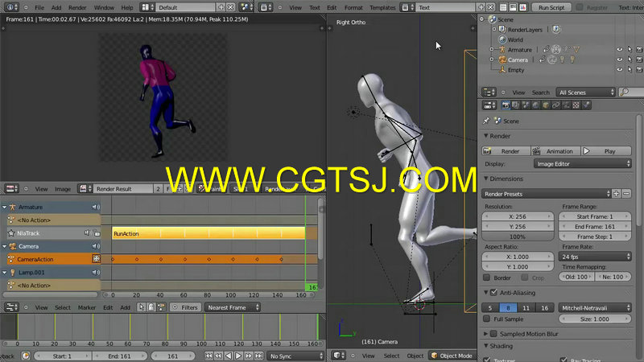Mute the Armature NLA channel speaker
The width and height of the screenshot is (644, 362).
point(95,208)
